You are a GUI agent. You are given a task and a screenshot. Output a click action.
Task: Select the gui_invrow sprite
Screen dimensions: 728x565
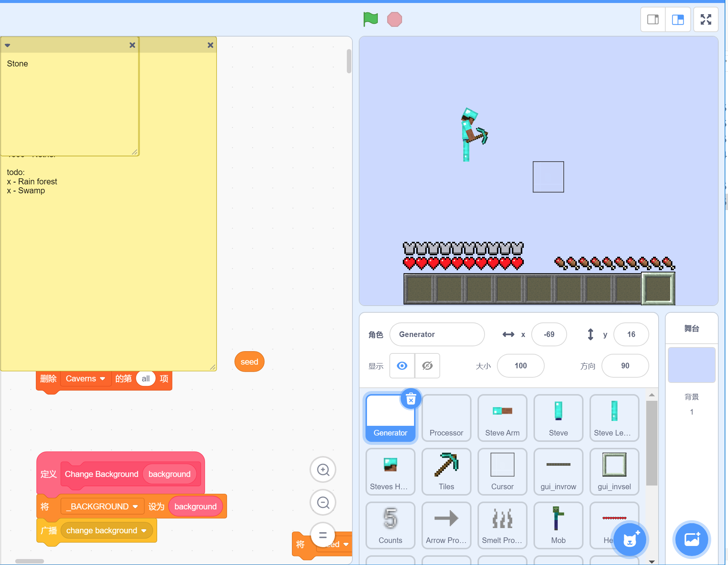coord(558,472)
